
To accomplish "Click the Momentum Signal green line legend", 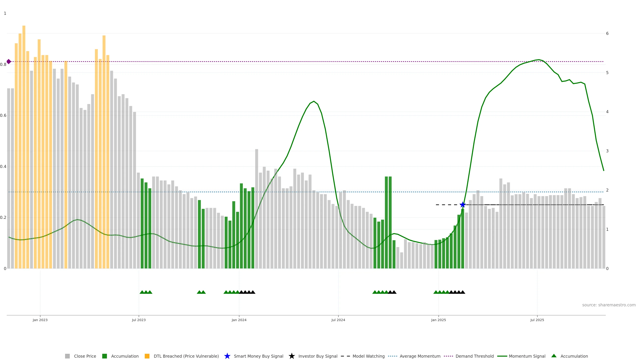I will pyautogui.click(x=502, y=356).
